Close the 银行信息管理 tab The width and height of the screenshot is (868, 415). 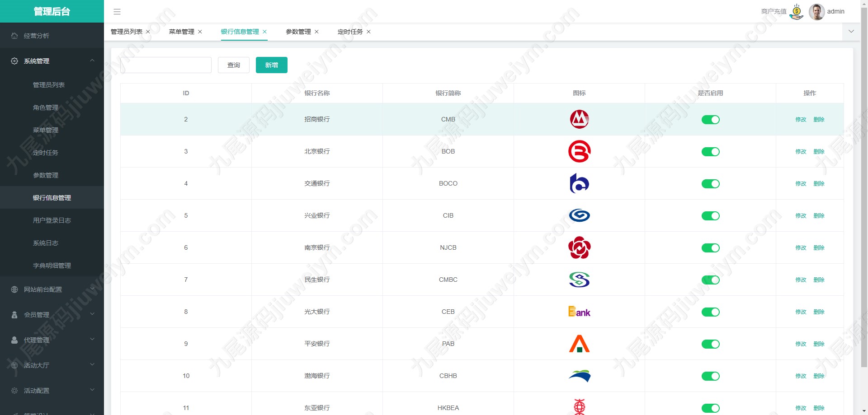(x=264, y=32)
